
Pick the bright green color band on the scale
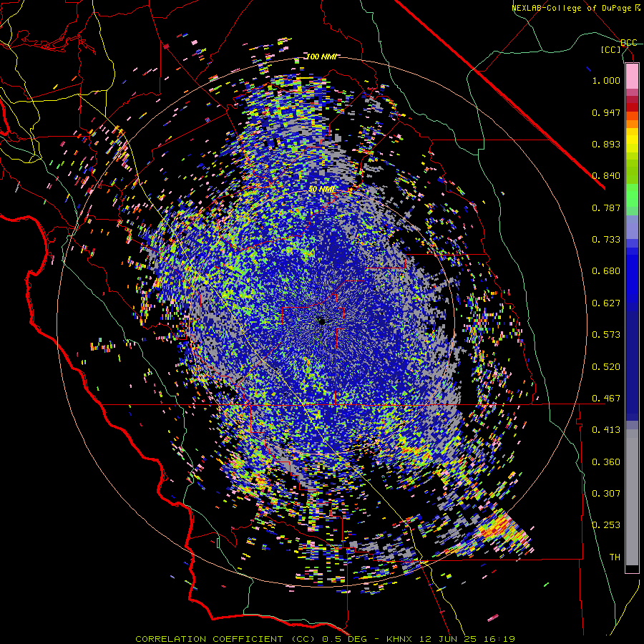(632, 195)
